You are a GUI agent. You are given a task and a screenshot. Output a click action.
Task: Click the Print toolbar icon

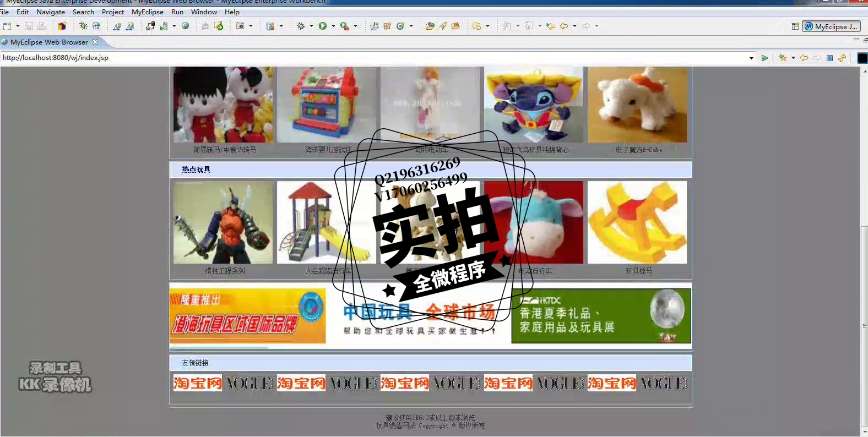[x=41, y=26]
